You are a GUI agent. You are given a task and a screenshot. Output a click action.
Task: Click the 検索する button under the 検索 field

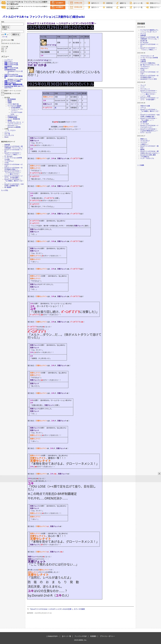[x=6, y=27]
